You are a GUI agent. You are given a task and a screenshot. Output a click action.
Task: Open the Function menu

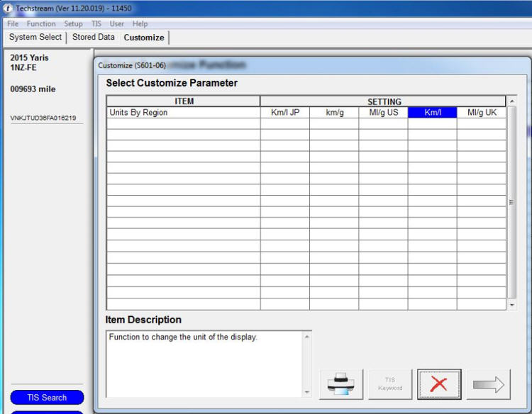pos(41,23)
